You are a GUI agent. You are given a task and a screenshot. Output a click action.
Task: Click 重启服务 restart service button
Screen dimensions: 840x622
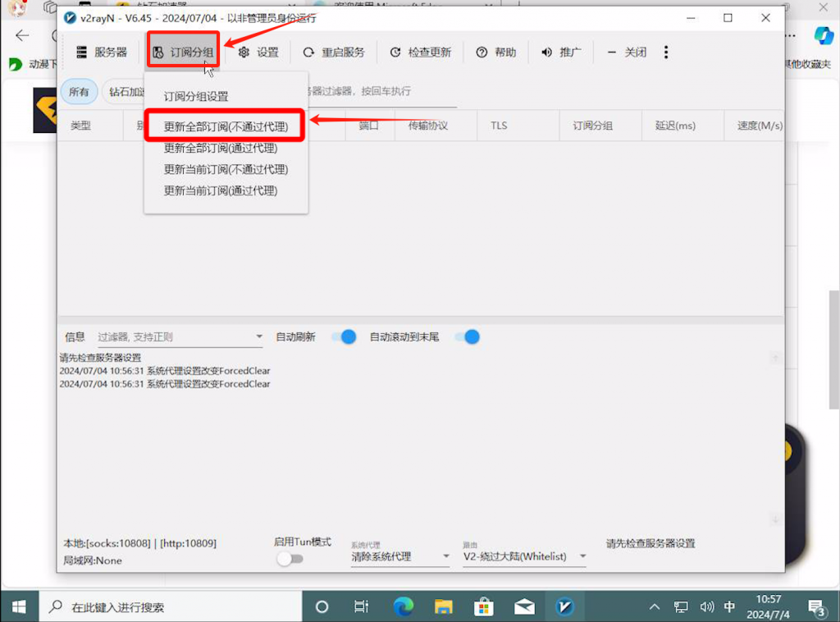click(x=334, y=52)
